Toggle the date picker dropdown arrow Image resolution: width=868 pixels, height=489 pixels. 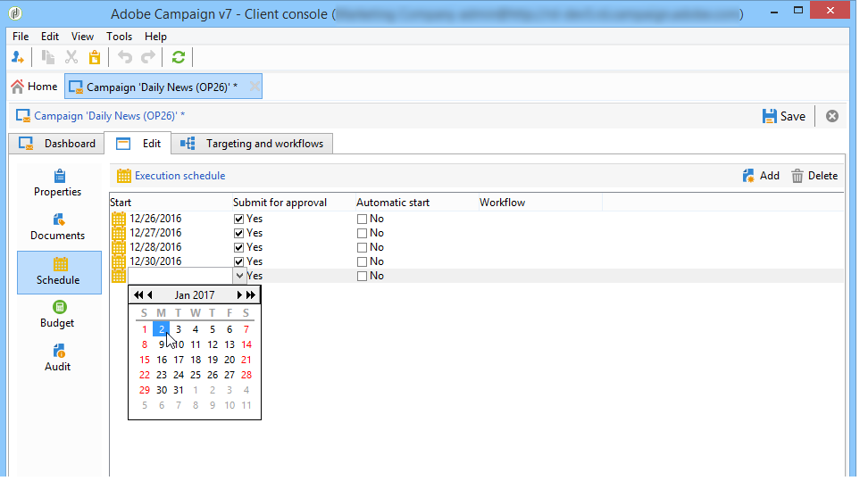tap(239, 276)
